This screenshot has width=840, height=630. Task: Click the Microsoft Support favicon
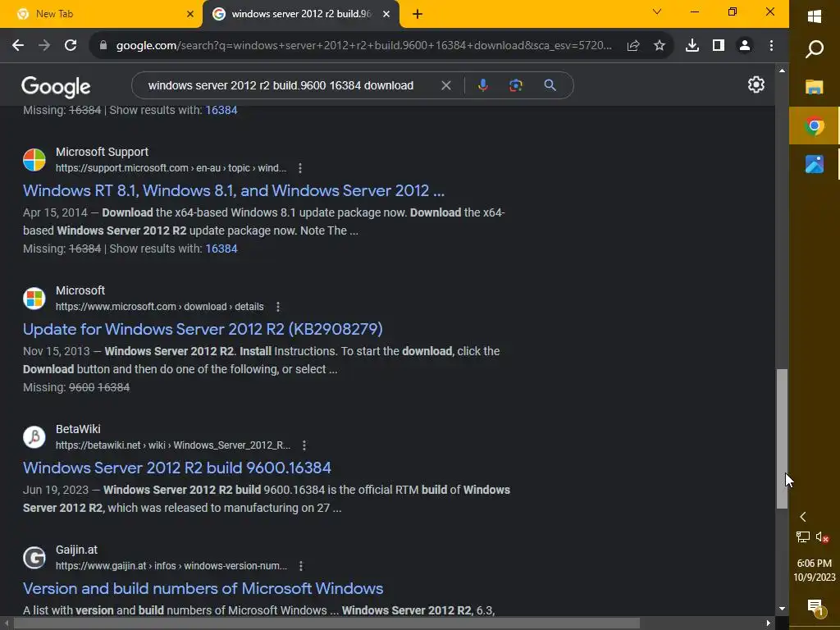(x=34, y=160)
